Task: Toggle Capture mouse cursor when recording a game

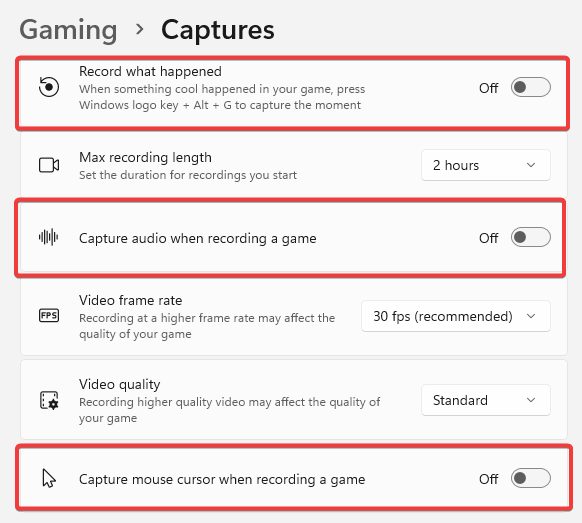Action: click(530, 478)
